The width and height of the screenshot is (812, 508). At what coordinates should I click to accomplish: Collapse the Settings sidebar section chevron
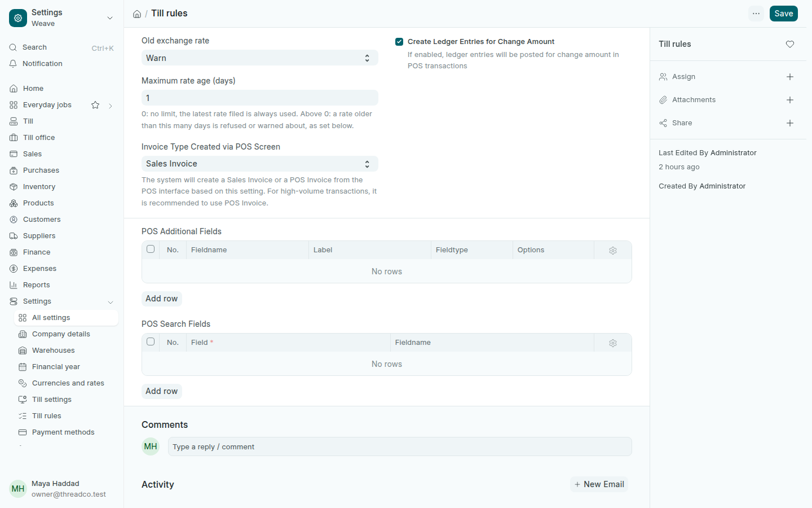pyautogui.click(x=111, y=302)
